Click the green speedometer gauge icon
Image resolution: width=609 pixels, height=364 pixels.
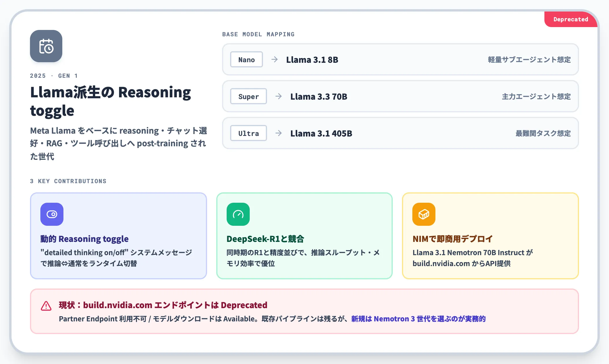click(238, 214)
